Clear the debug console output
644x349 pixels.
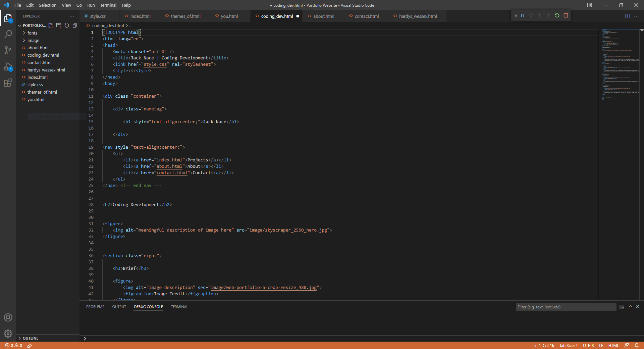click(x=622, y=307)
